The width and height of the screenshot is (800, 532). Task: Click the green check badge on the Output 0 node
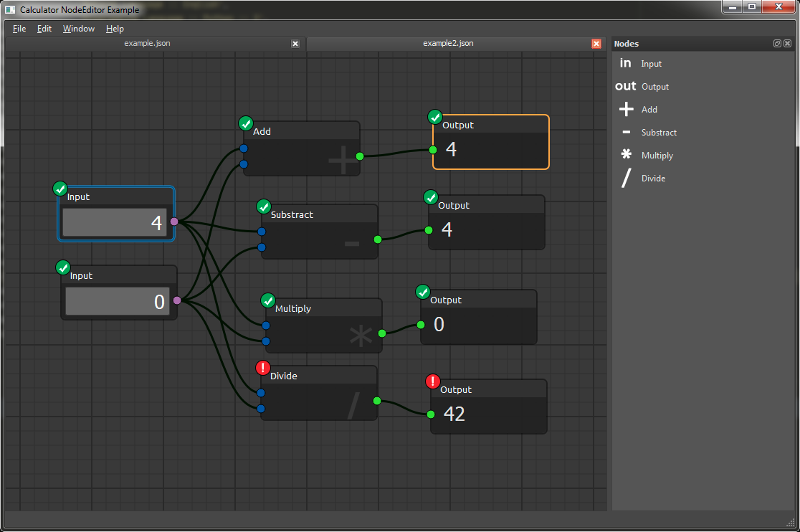pyautogui.click(x=422, y=292)
